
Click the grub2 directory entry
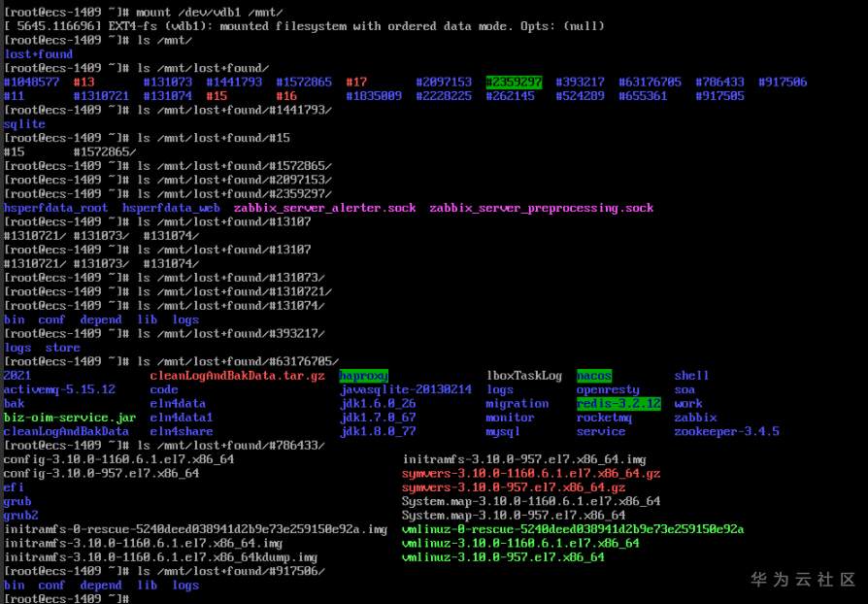tap(21, 516)
